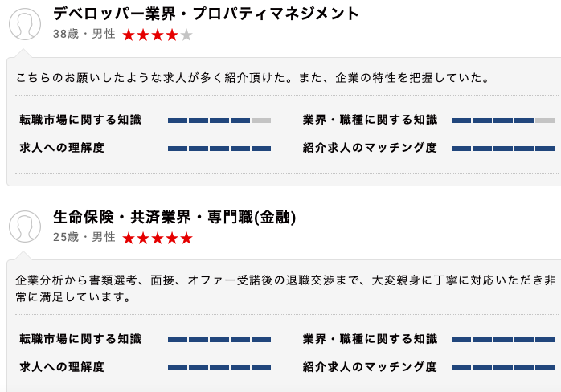The width and height of the screenshot is (561, 392).
Task: Click the first red star of 38歳 reviewer
Action: (129, 35)
